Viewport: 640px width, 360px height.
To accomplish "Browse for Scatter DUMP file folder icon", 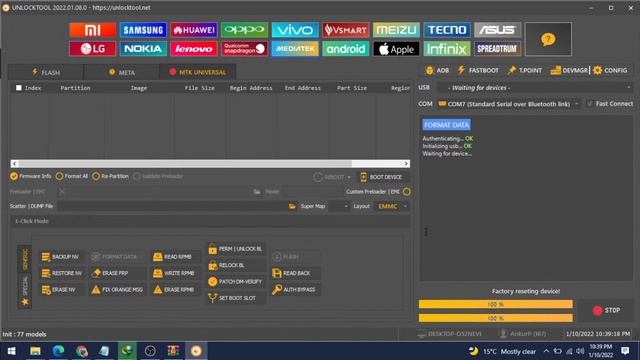I will tap(292, 206).
